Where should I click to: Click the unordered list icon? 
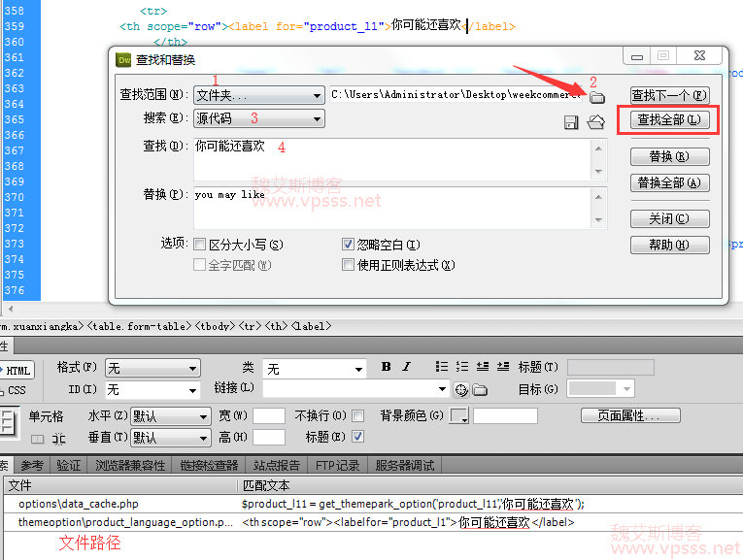(442, 367)
